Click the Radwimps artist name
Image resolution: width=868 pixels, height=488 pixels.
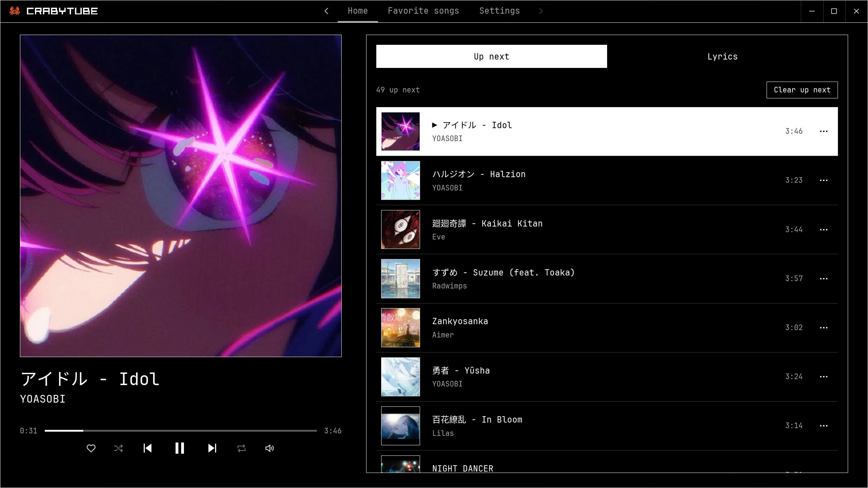coord(449,286)
